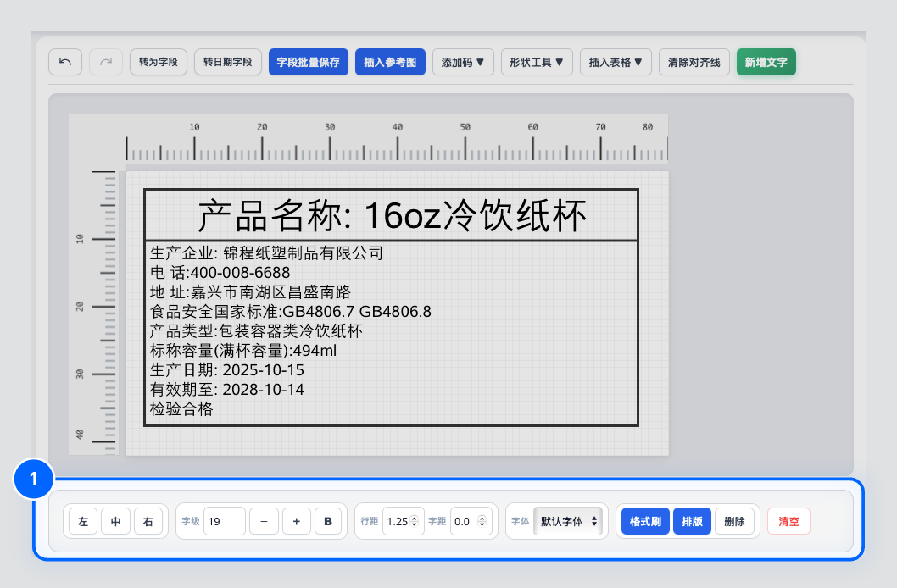Apply bold with the B button
The height and width of the screenshot is (588, 897).
tap(329, 521)
